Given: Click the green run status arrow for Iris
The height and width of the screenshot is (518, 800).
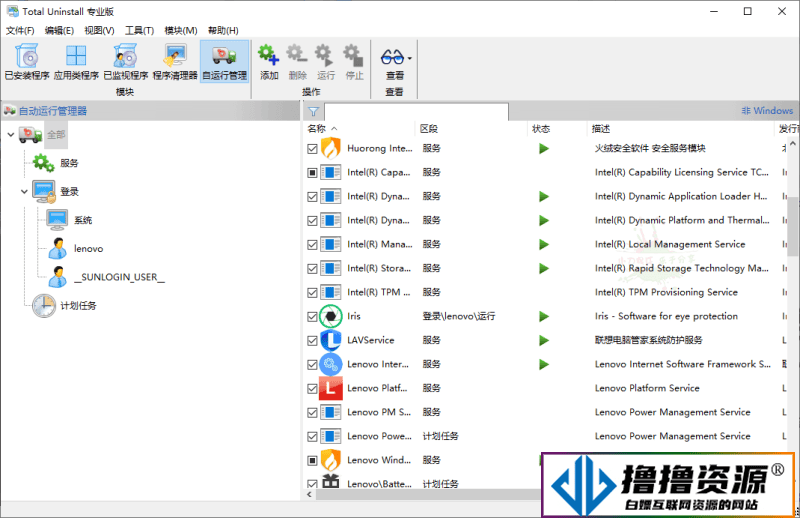Looking at the screenshot, I should click(544, 316).
